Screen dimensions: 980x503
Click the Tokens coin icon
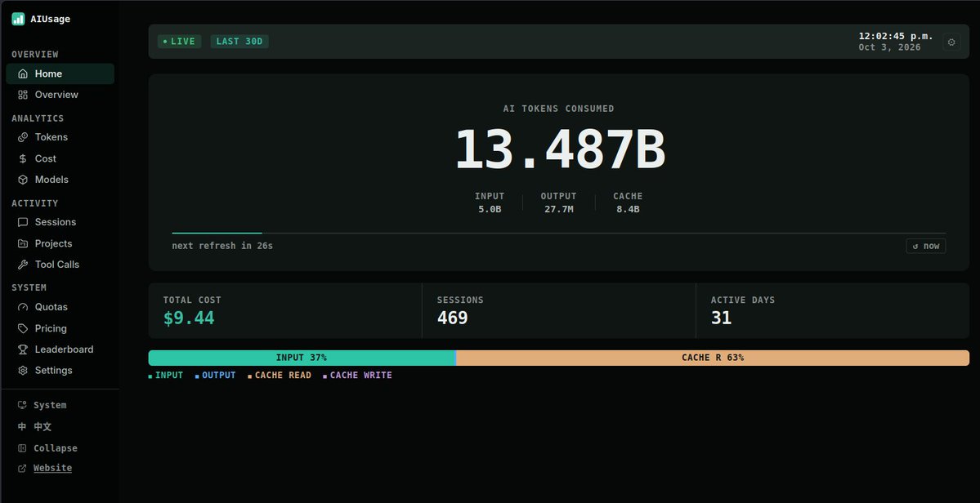point(23,137)
